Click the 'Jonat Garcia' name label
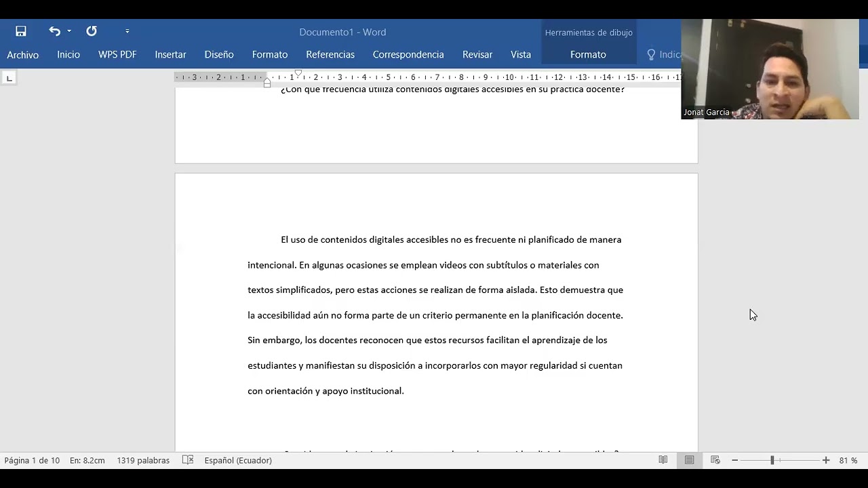 pos(707,113)
